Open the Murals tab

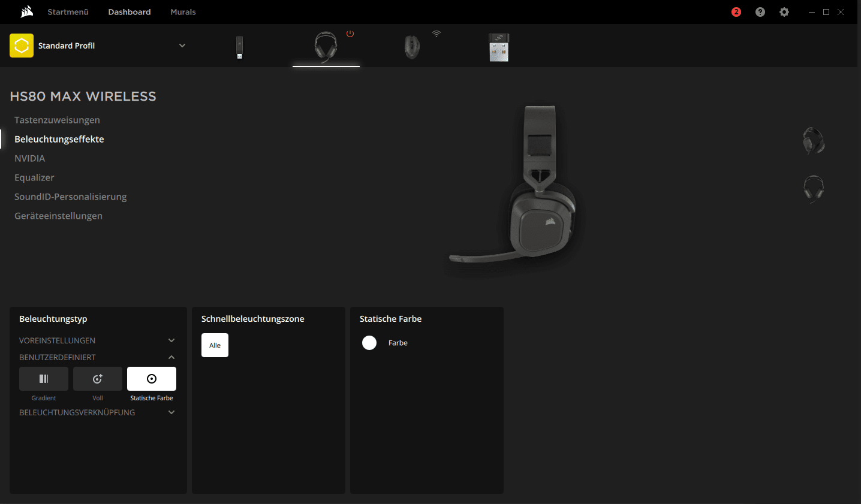click(x=183, y=12)
